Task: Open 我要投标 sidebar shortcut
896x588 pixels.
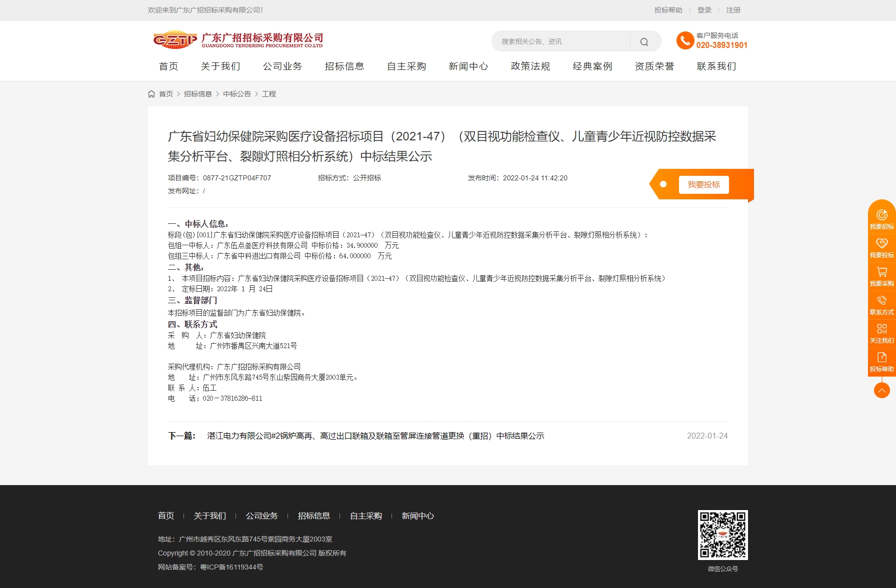Action: (x=881, y=248)
